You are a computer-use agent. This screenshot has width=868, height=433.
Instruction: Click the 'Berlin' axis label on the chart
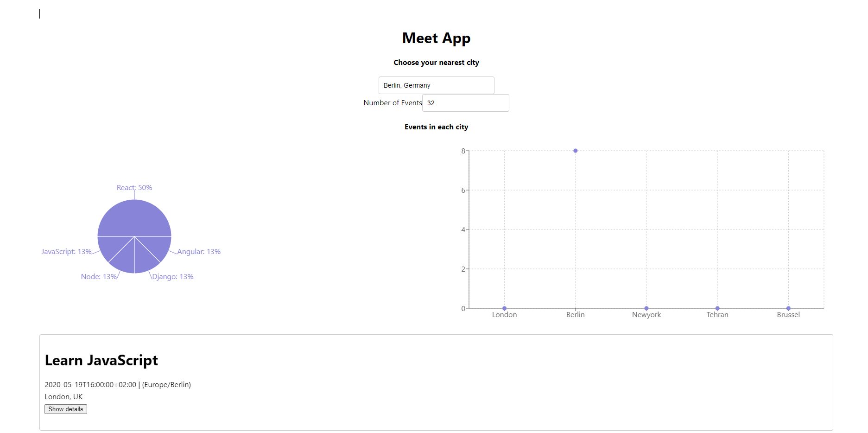pos(575,314)
